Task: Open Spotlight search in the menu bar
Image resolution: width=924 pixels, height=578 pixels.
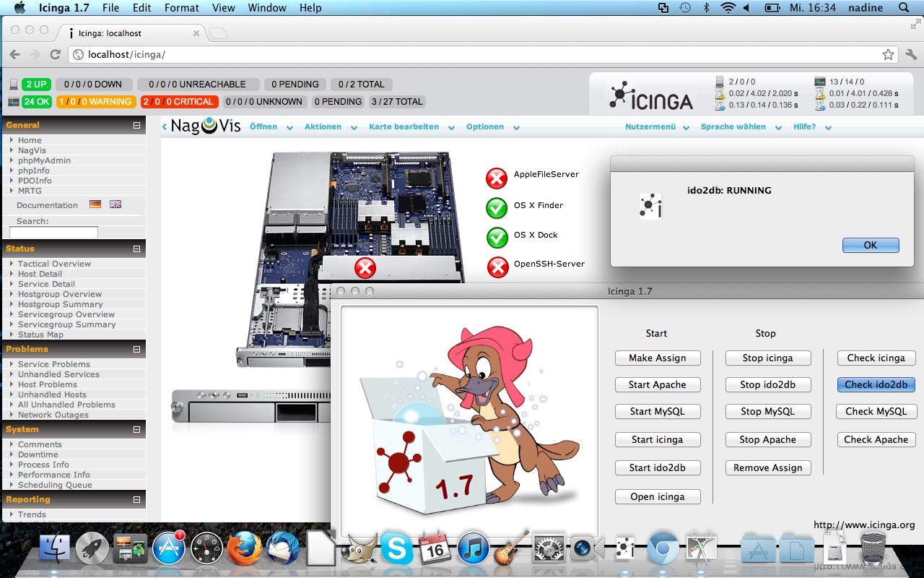Action: pos(904,8)
